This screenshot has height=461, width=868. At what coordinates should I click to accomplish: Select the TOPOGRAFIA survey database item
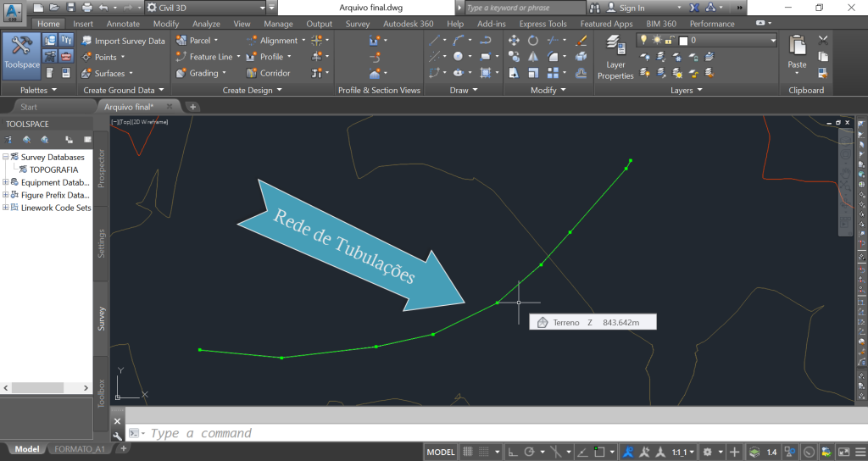point(53,169)
